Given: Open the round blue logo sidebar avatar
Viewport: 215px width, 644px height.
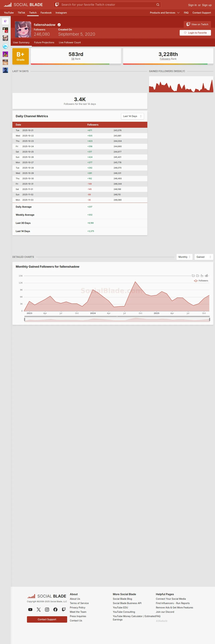Looking at the screenshot, I should (5, 46).
